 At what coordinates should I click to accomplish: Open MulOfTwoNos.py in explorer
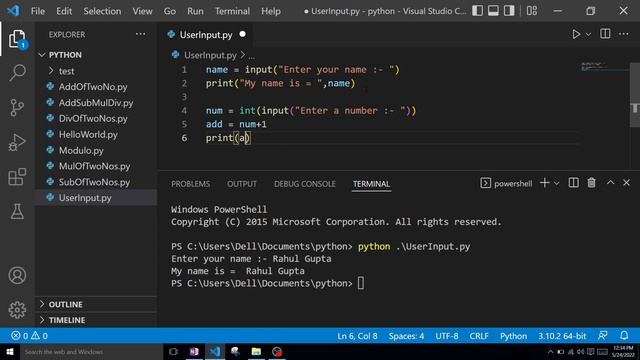pos(94,166)
